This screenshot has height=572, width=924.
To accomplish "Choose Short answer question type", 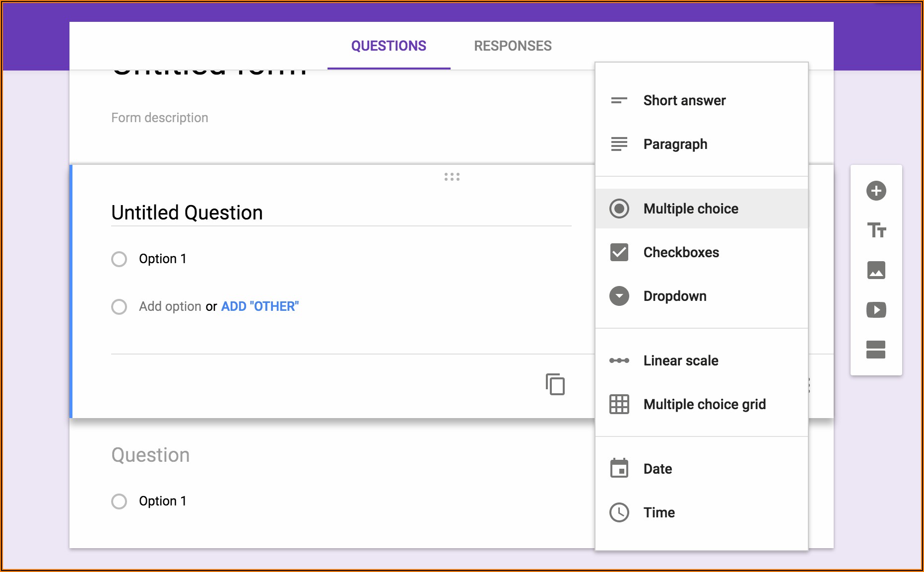I will (684, 100).
